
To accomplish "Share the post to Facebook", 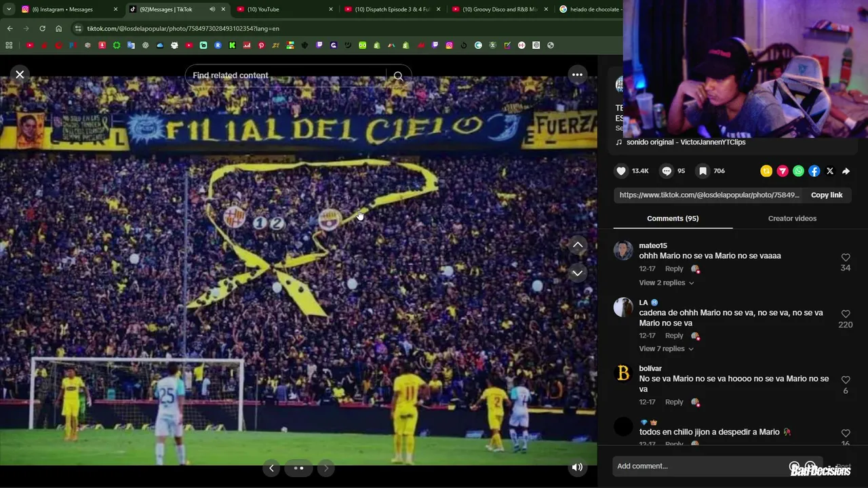I will [x=814, y=171].
